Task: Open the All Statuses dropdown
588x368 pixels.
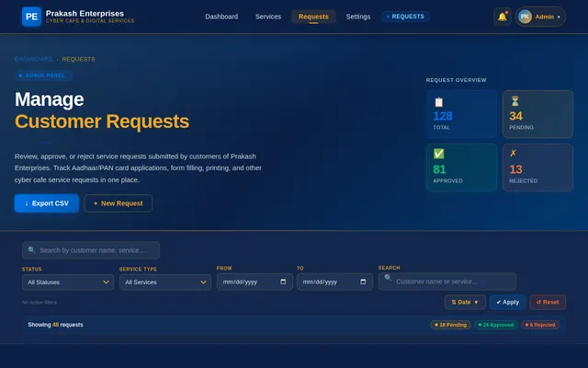Action: (68, 282)
